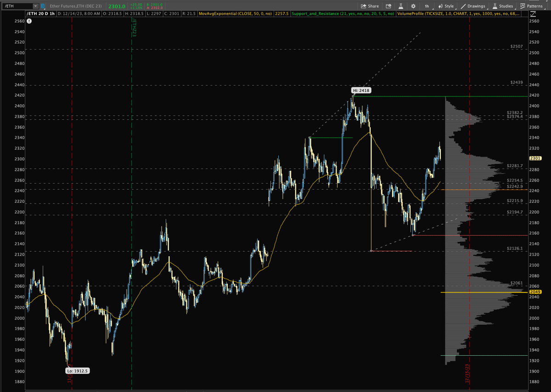Open the Drawings menu
Screen dimensions: 551x392
click(473, 6)
